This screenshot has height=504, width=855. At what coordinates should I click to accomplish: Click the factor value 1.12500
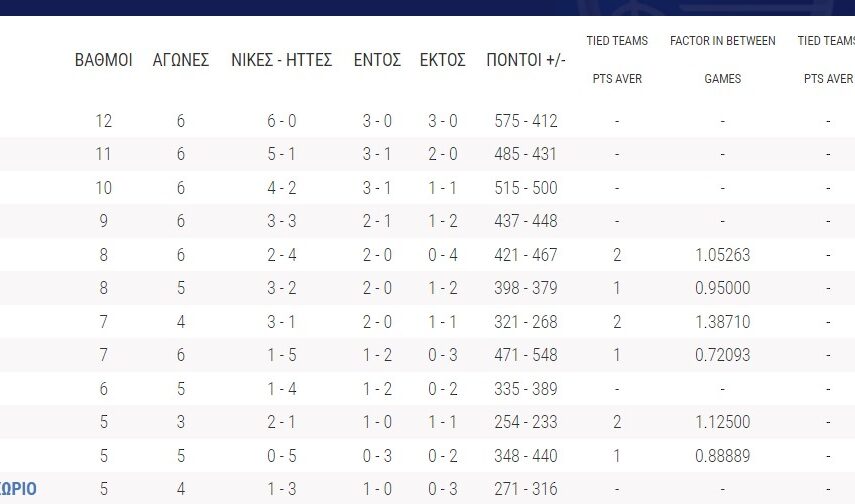722,422
